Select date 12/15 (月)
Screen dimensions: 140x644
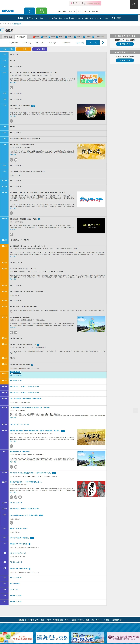coord(14,43)
